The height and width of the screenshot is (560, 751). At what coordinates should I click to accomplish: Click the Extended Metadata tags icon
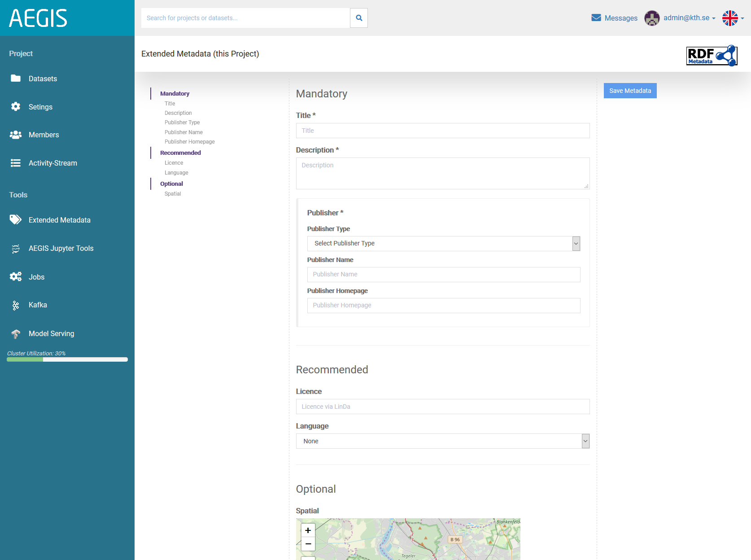click(16, 219)
